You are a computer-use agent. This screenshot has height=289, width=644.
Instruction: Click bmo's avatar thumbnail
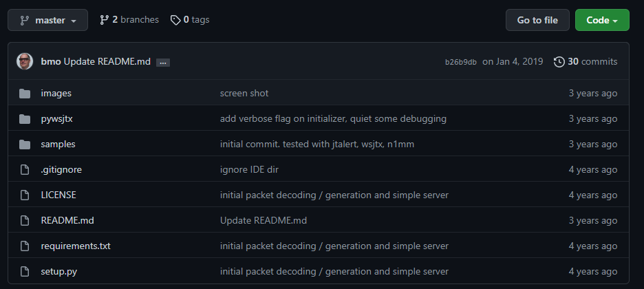pyautogui.click(x=25, y=61)
